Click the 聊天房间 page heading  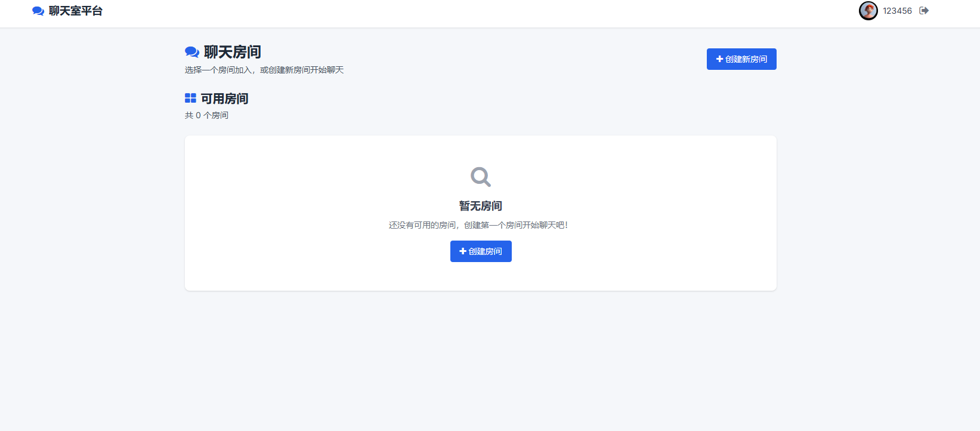pos(233,52)
